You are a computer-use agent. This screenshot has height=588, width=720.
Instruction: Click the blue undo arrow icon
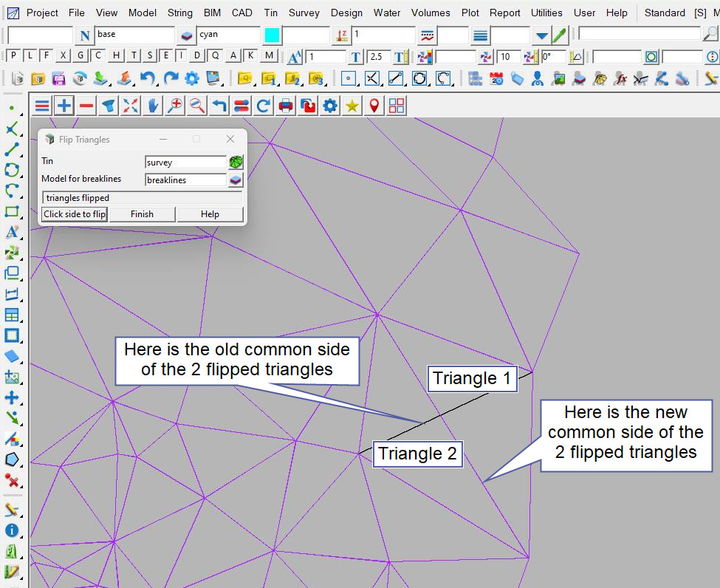(148, 78)
